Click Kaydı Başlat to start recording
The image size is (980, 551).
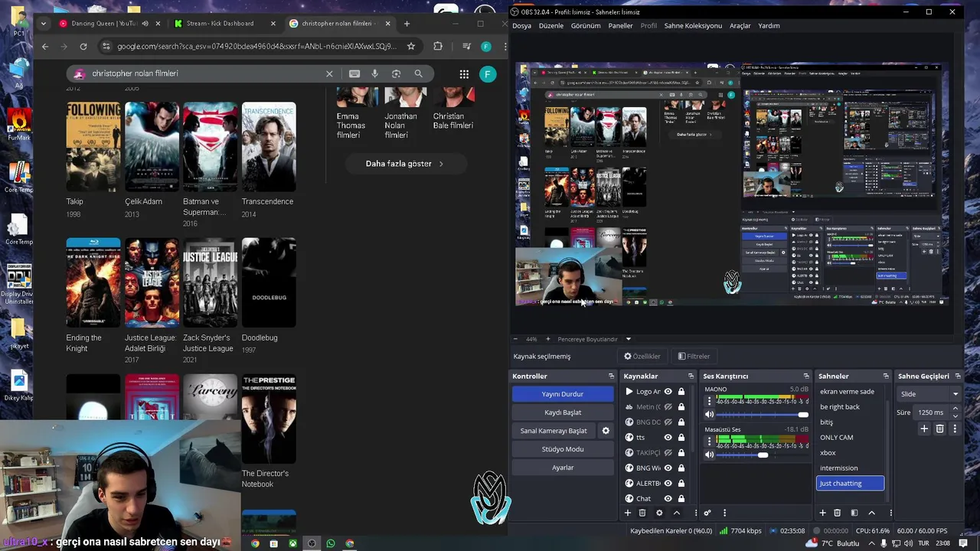[x=563, y=412]
